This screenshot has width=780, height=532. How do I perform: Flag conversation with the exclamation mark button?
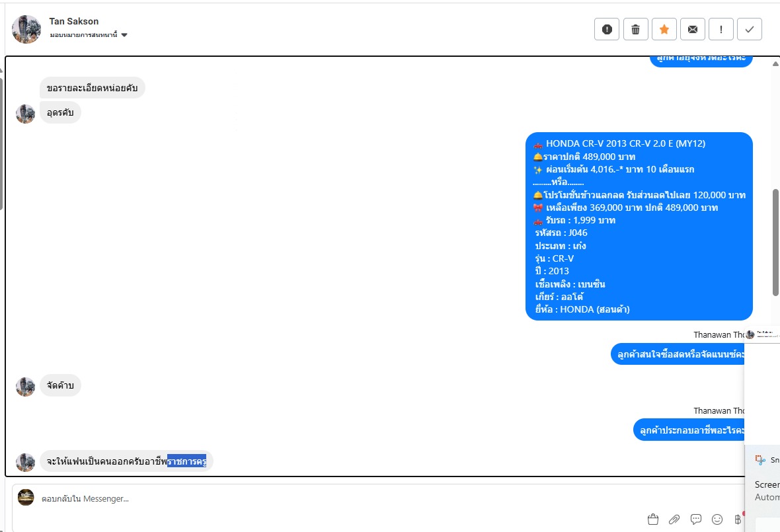[721, 29]
